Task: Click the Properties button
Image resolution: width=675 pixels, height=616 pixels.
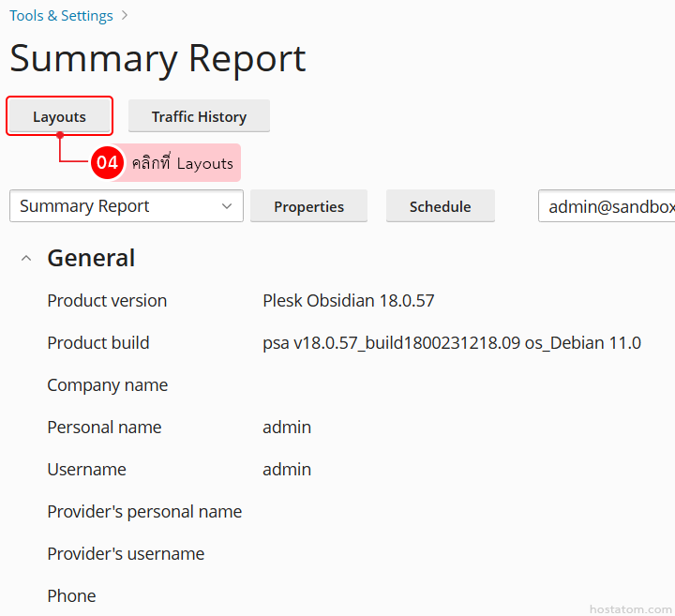Action: (308, 207)
